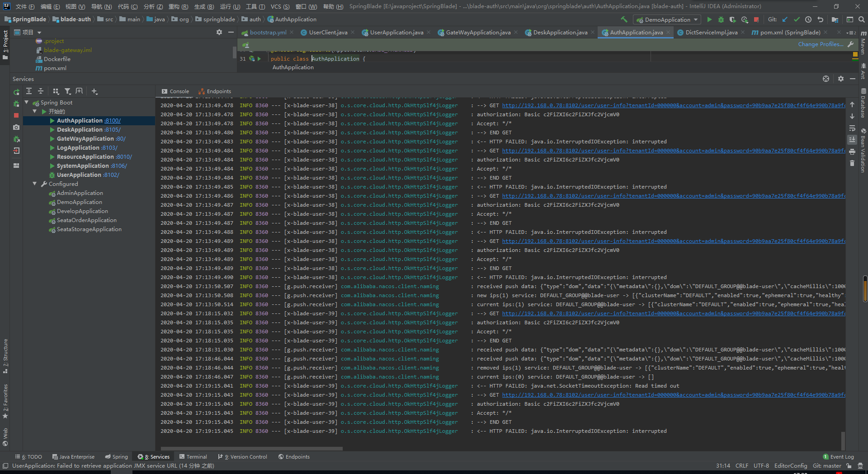Click Open in New Tab in the Services toolbar

79,91
